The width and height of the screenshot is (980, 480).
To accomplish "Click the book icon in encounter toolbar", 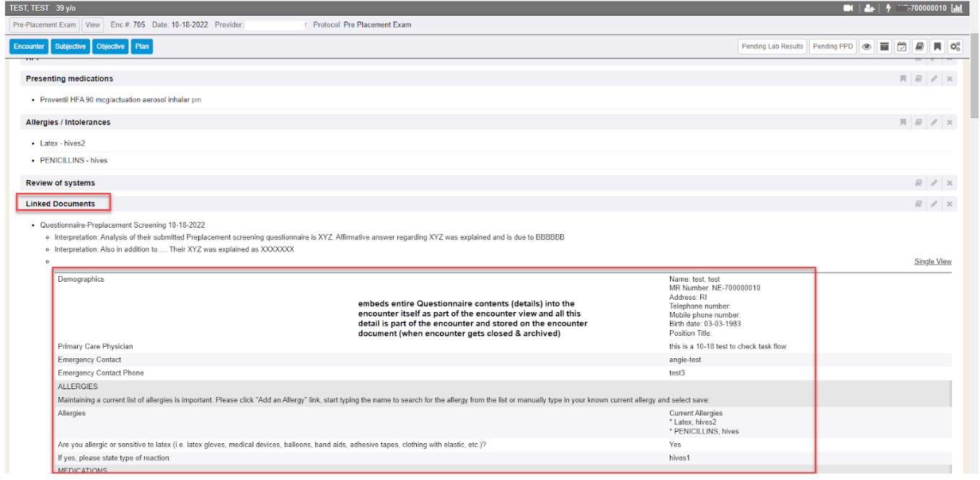I will [x=919, y=47].
